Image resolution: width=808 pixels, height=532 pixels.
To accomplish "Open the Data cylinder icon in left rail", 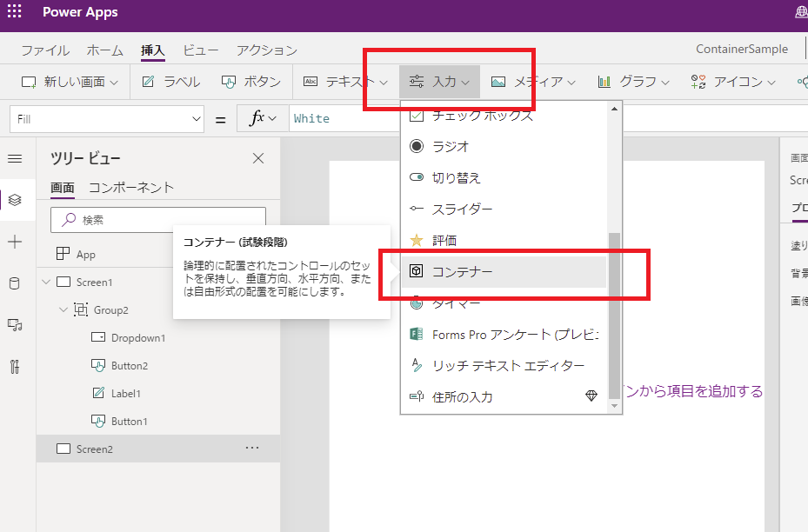I will point(15,283).
